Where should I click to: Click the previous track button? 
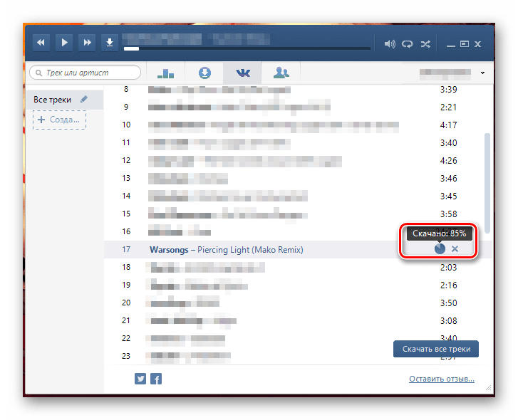[x=41, y=43]
